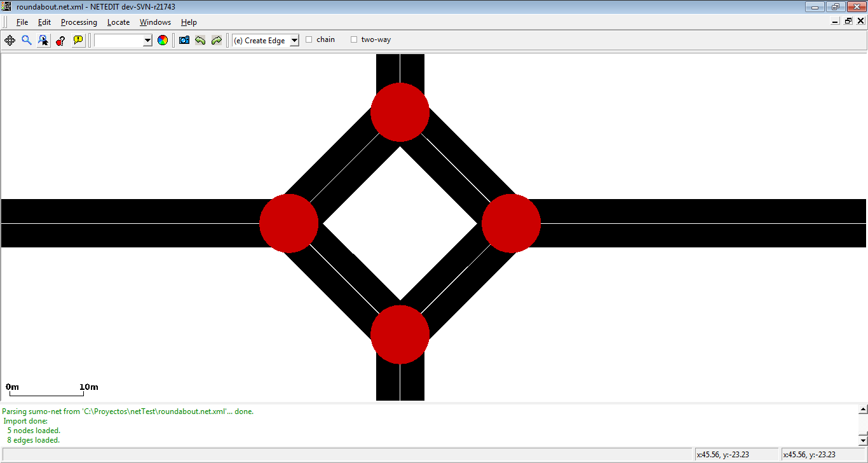
Task: Open the Processing menu
Action: point(79,22)
